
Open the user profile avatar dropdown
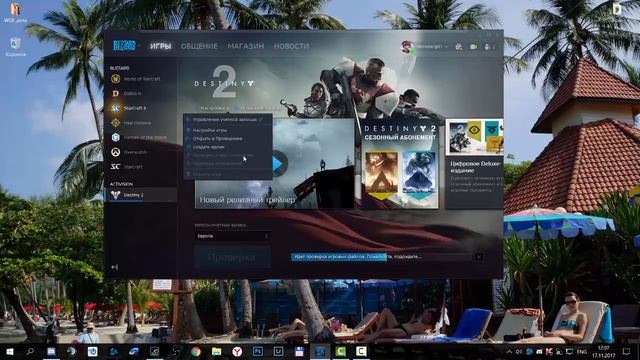coord(407,47)
